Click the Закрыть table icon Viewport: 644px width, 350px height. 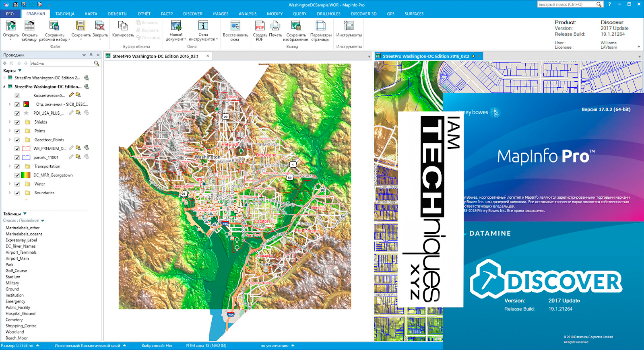pyautogui.click(x=100, y=26)
